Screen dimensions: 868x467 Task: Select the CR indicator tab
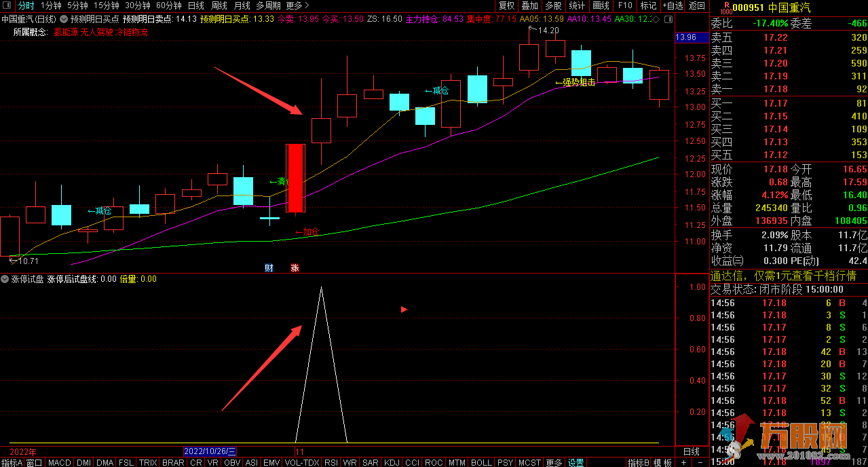pyautogui.click(x=195, y=462)
